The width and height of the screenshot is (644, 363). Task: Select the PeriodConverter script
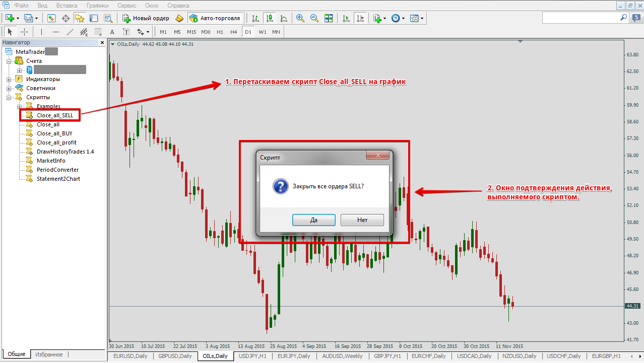[57, 170]
